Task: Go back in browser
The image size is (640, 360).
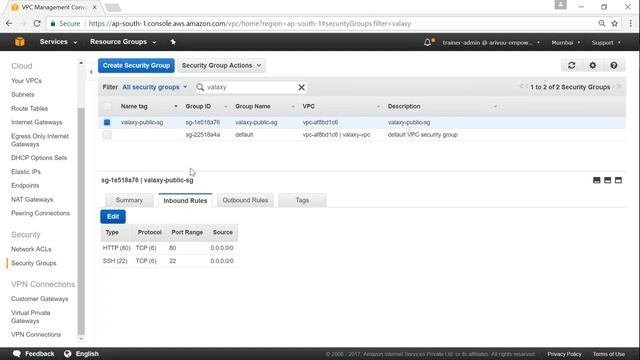Action: coord(9,24)
